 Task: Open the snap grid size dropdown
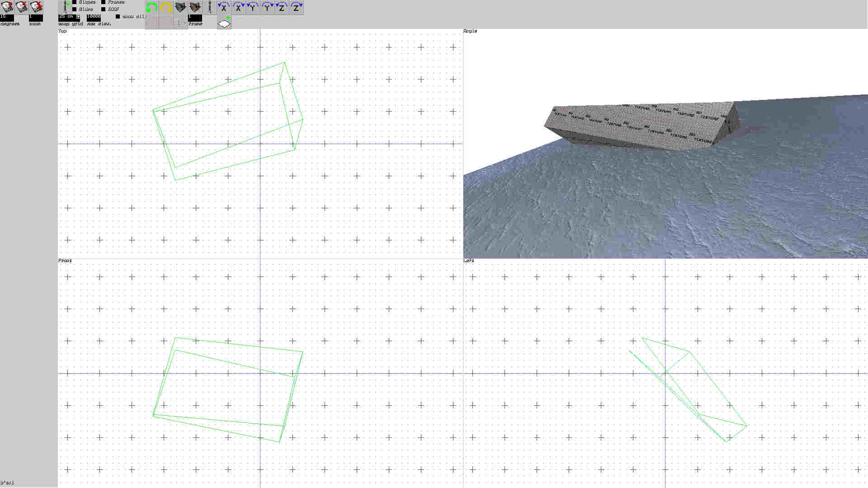78,16
